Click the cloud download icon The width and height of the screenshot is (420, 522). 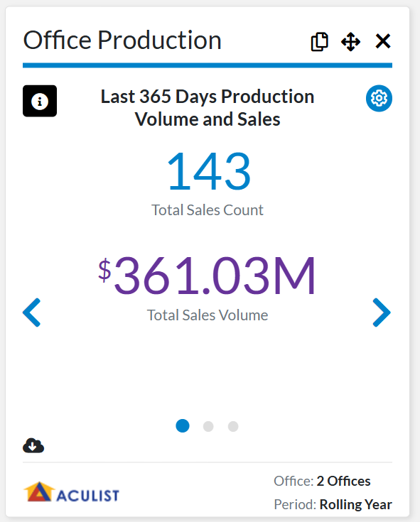(x=33, y=445)
